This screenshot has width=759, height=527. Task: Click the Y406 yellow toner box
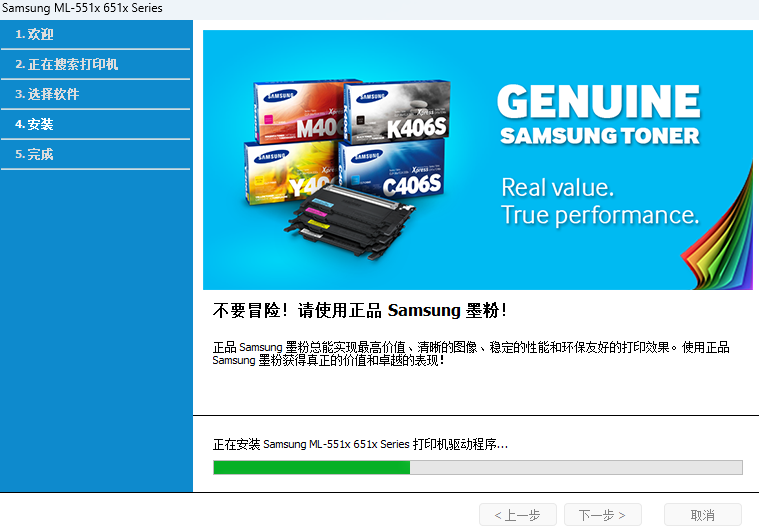[291, 171]
